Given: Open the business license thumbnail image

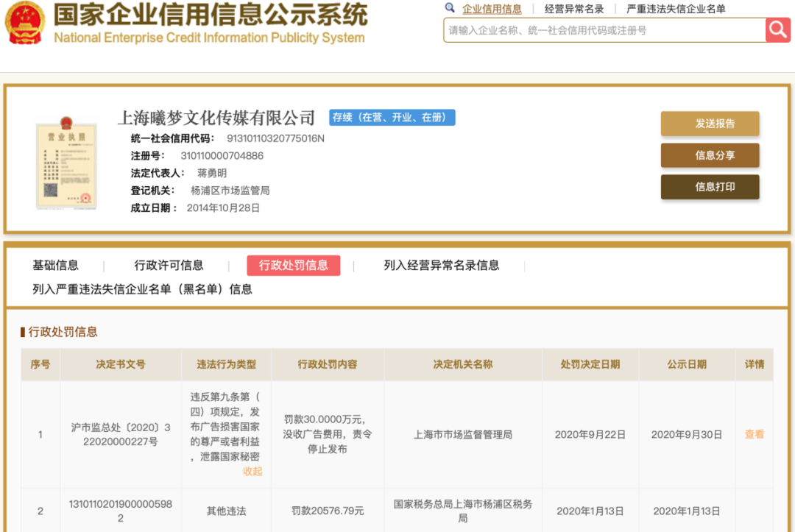Looking at the screenshot, I should [x=66, y=163].
